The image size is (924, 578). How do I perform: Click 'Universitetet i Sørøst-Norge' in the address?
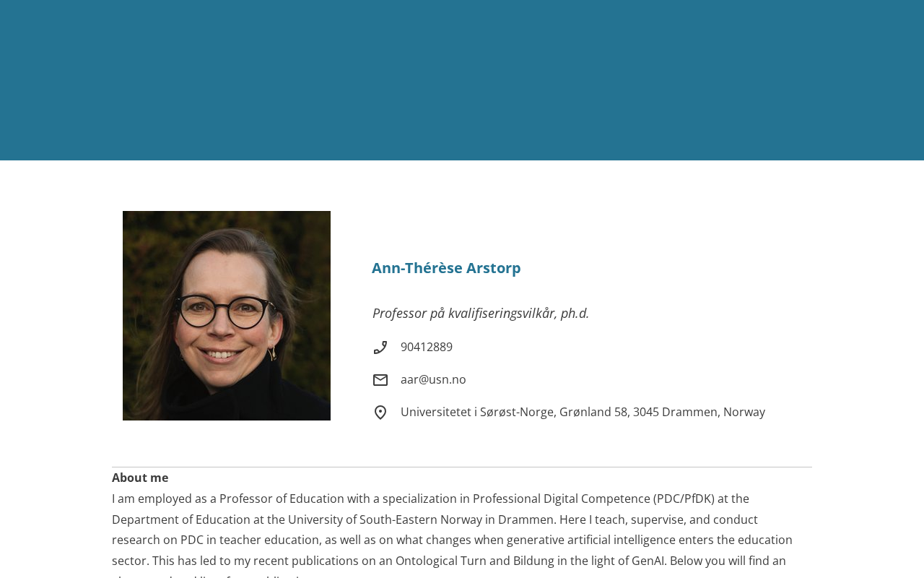pos(477,413)
